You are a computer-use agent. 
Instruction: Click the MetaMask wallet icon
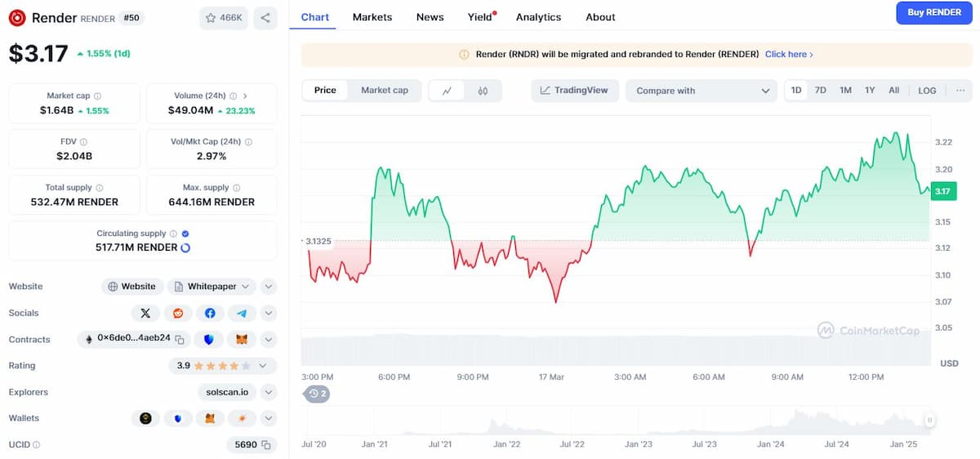[x=210, y=418]
